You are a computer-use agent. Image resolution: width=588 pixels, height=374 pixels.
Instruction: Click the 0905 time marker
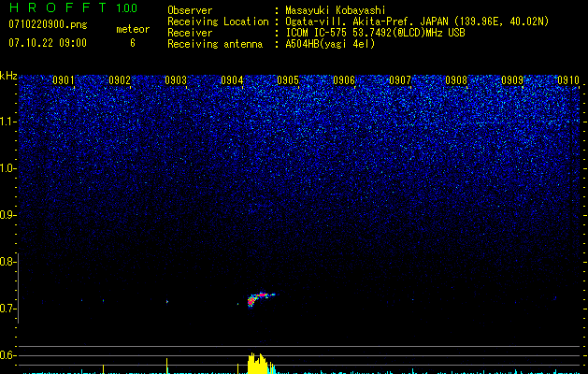(x=288, y=80)
